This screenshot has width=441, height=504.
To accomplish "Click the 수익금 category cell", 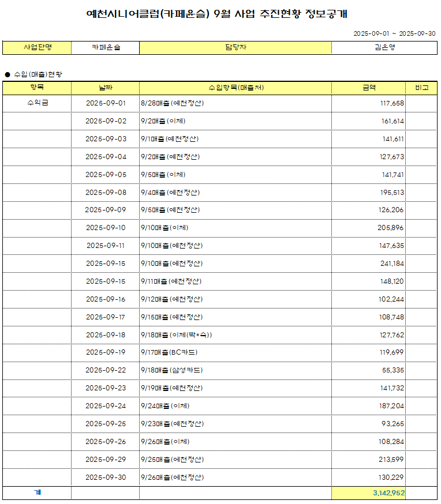I will [37, 103].
